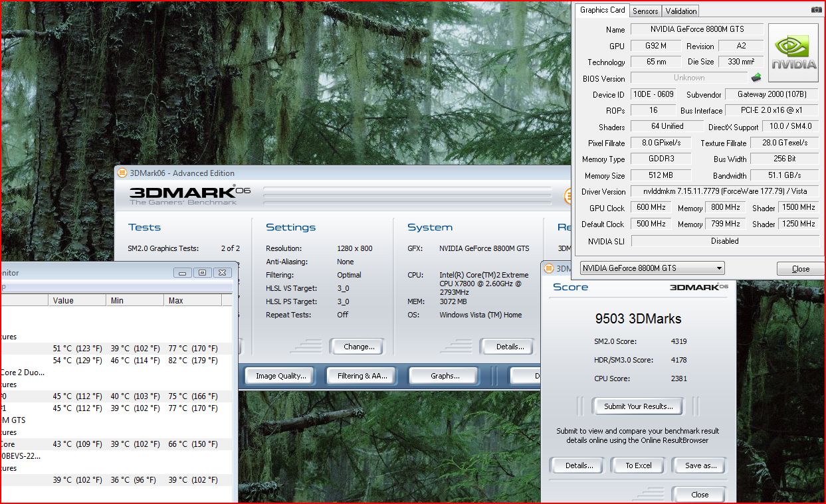826x504 pixels.
Task: Click the Shaders 64 Unified field
Action: 667,126
